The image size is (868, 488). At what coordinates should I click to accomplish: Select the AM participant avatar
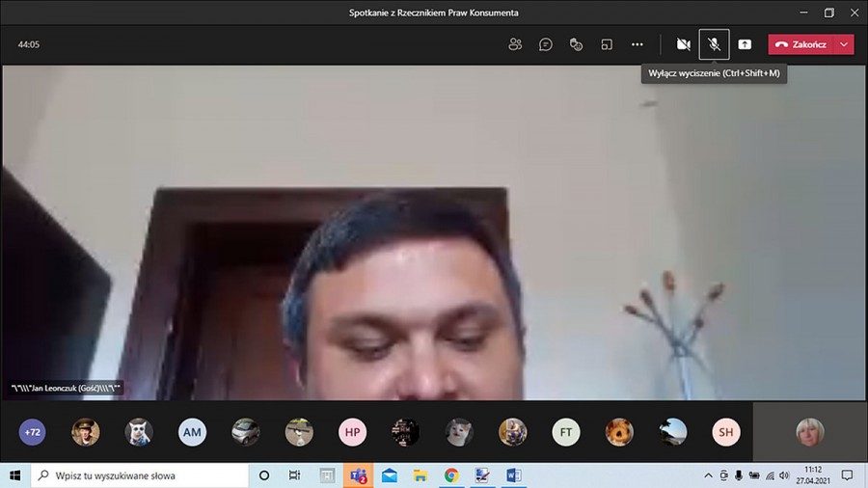click(192, 432)
